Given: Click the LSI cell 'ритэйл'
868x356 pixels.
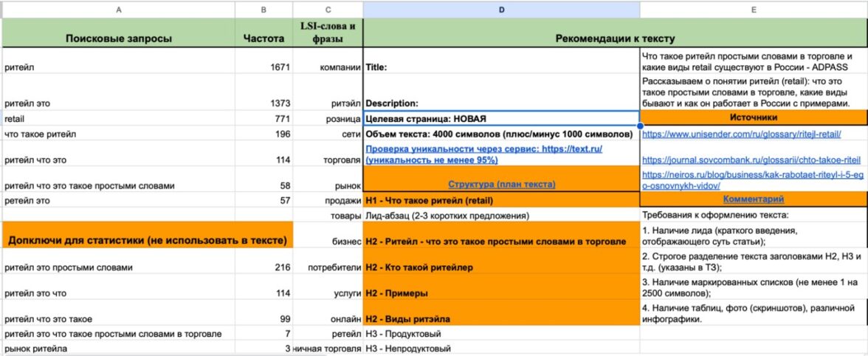Looking at the screenshot, I should click(328, 92).
